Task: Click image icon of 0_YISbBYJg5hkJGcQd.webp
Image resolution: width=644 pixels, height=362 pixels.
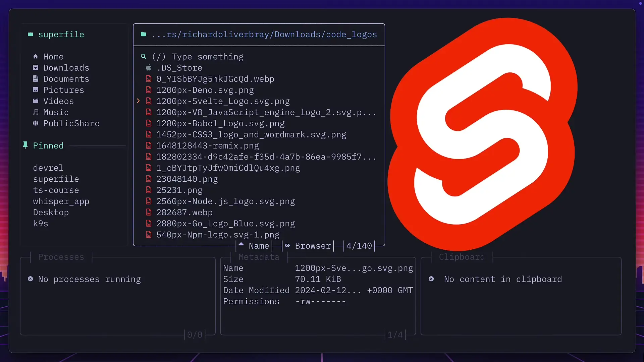Action: 149,78
